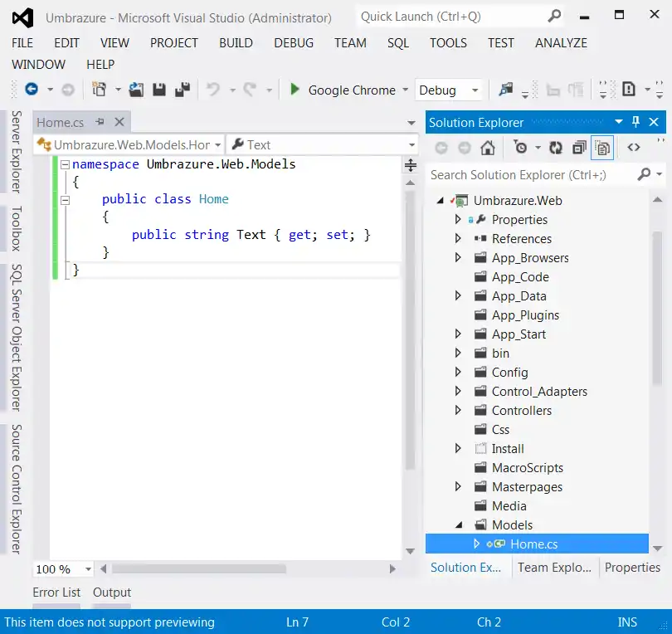Viewport: 672px width, 634px height.
Task: Click the Collapse All icon in Solution Explorer
Action: tap(579, 148)
